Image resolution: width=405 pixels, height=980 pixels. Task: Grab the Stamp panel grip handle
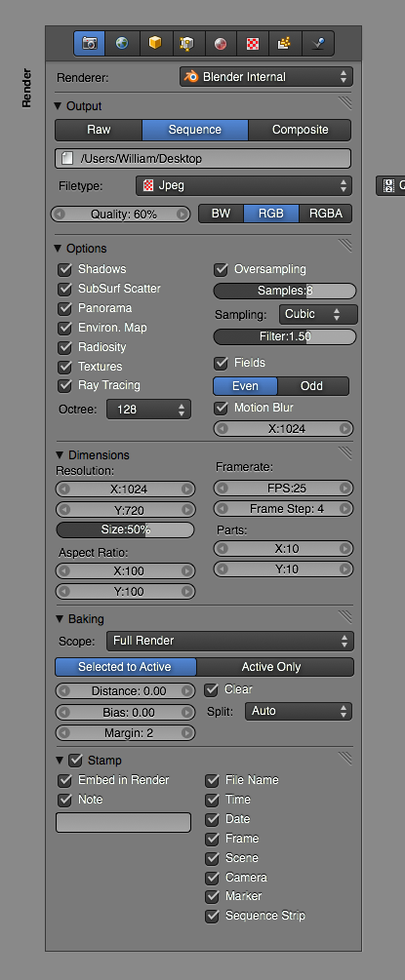[x=345, y=758]
